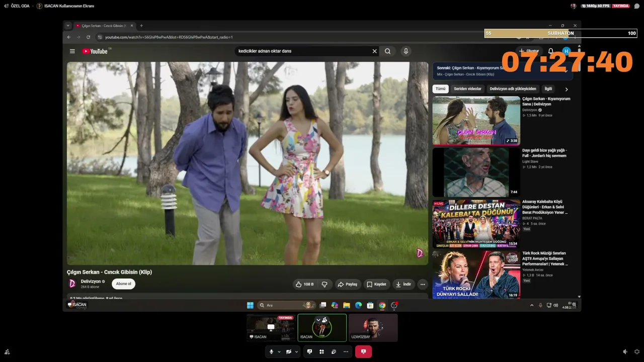644x362 pixels.
Task: Open the Windows Start menu
Action: click(250, 305)
